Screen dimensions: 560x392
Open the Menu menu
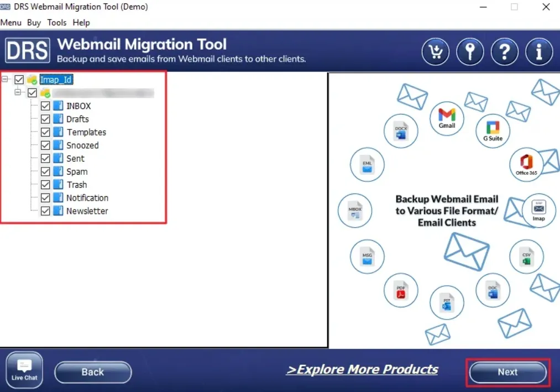click(x=11, y=23)
